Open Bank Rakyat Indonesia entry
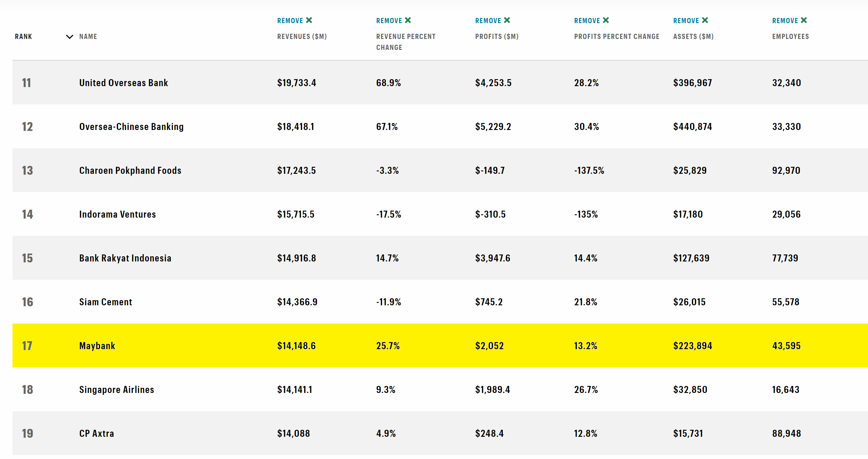The width and height of the screenshot is (868, 459). (x=125, y=258)
